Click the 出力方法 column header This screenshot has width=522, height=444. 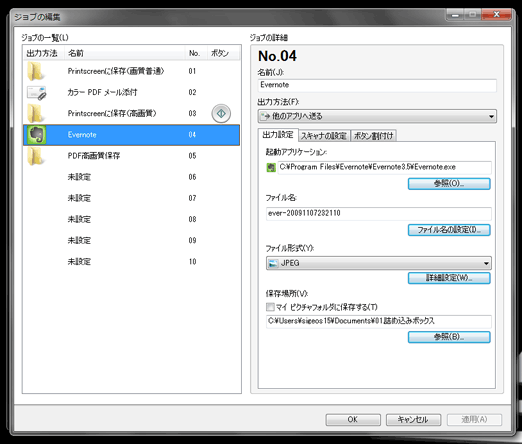pos(43,53)
